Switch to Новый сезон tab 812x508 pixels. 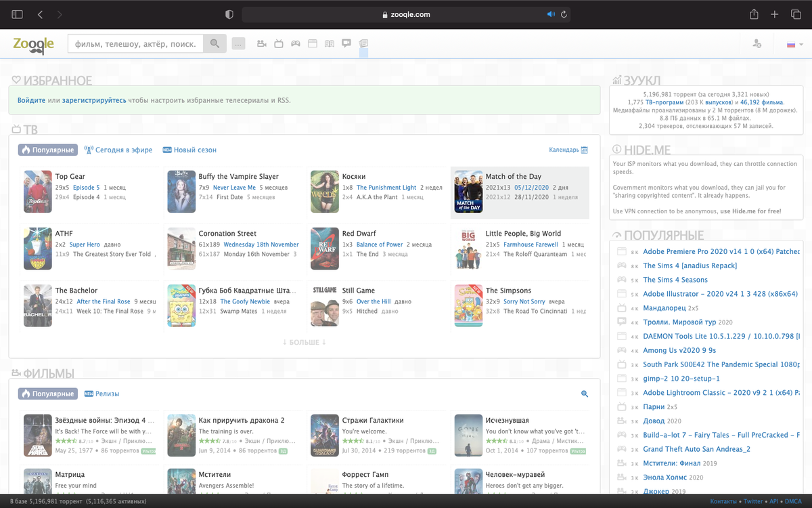(189, 150)
